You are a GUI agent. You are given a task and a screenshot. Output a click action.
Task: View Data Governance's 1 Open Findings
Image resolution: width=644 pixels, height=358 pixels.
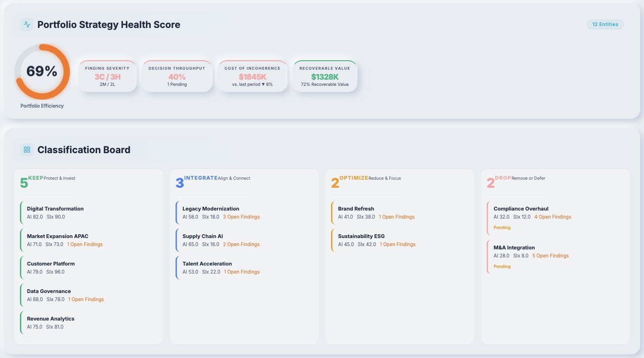(86, 300)
